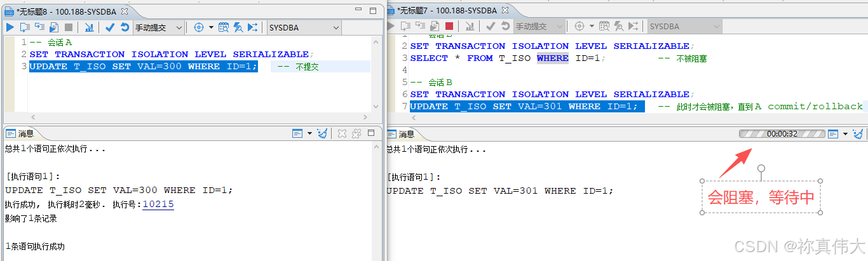
Task: Open commit mode dropdown 手动提交 in 无标题8
Action: point(159,27)
